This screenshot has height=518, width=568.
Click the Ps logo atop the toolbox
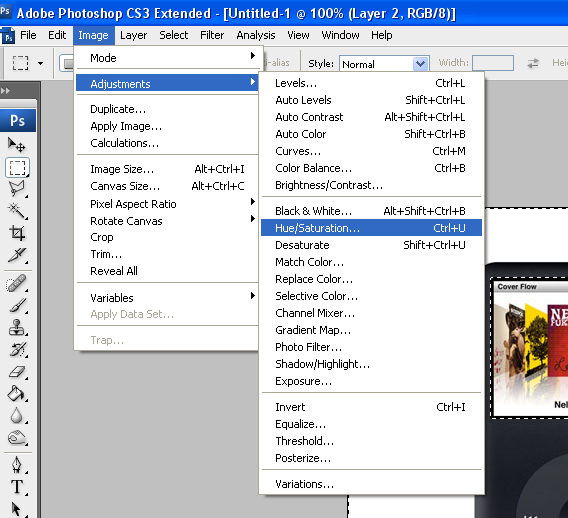tap(18, 120)
